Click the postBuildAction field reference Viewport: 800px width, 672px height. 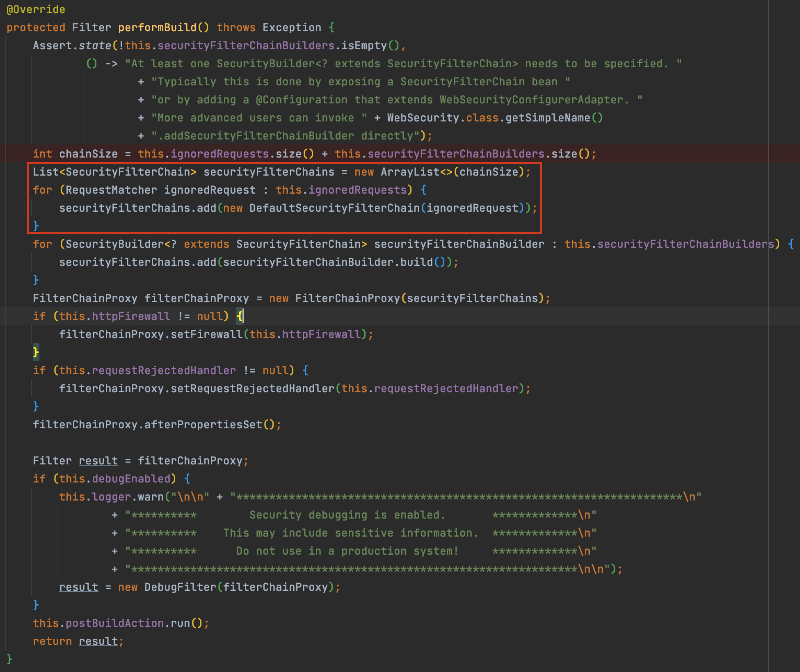(114, 623)
